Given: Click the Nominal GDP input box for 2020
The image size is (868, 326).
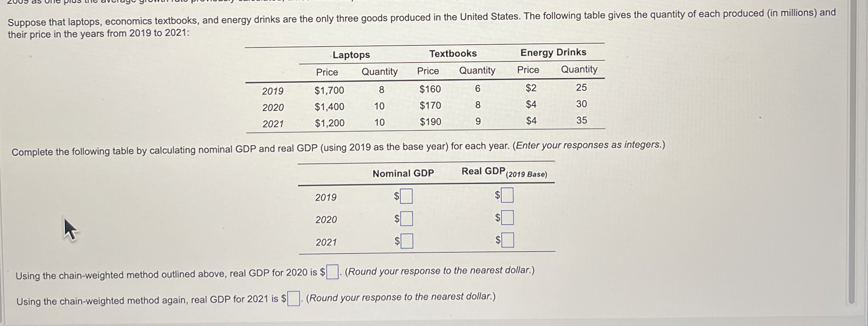Looking at the screenshot, I should (x=407, y=218).
